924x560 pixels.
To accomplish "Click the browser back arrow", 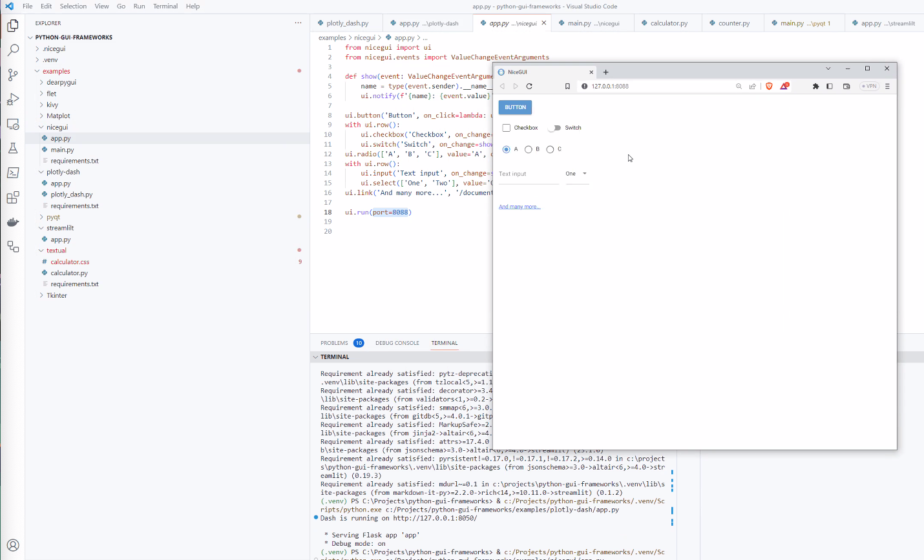I will click(502, 86).
